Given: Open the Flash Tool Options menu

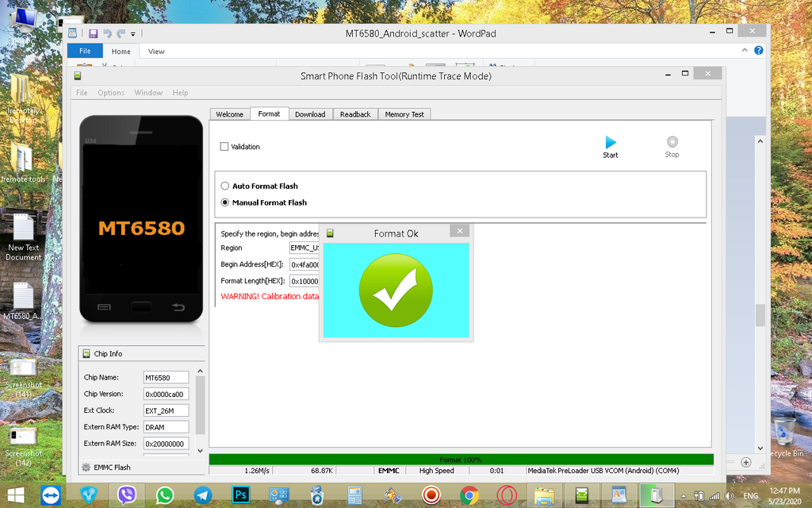Looking at the screenshot, I should 111,93.
